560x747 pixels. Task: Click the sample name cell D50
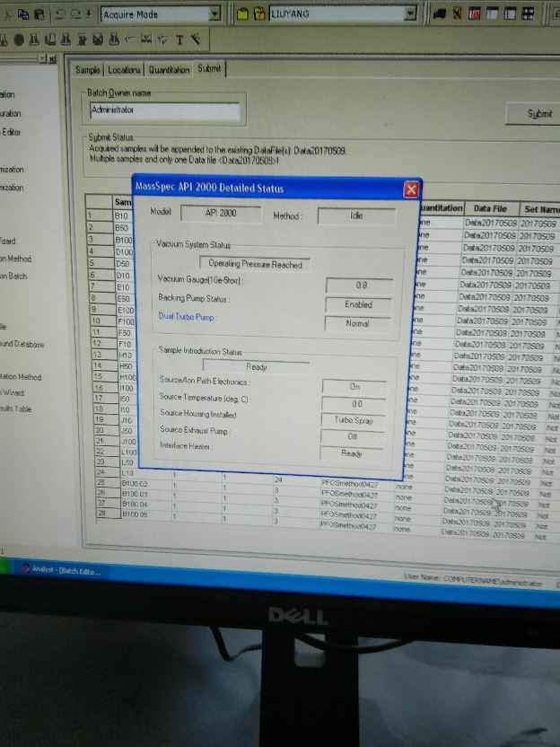click(123, 263)
